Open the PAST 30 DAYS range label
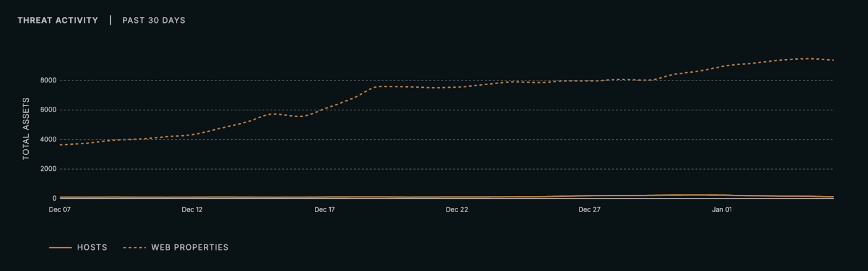Image resolution: width=868 pixels, height=271 pixels. click(x=154, y=21)
